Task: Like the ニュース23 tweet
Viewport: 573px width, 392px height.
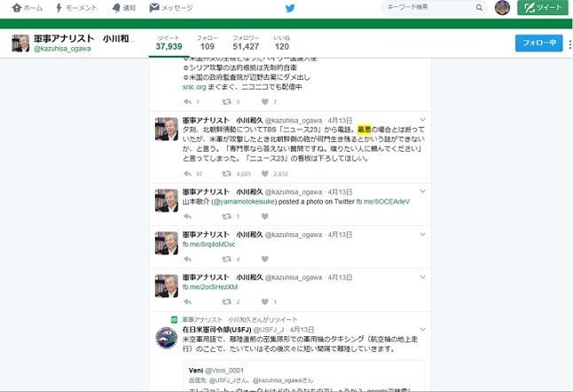Action: pyautogui.click(x=265, y=174)
